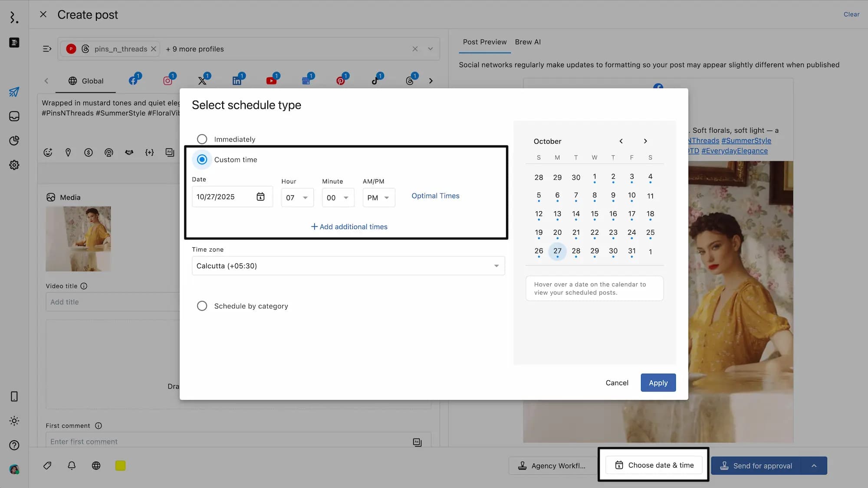Switch to the Brew AI tab
868x488 pixels.
[x=527, y=42]
